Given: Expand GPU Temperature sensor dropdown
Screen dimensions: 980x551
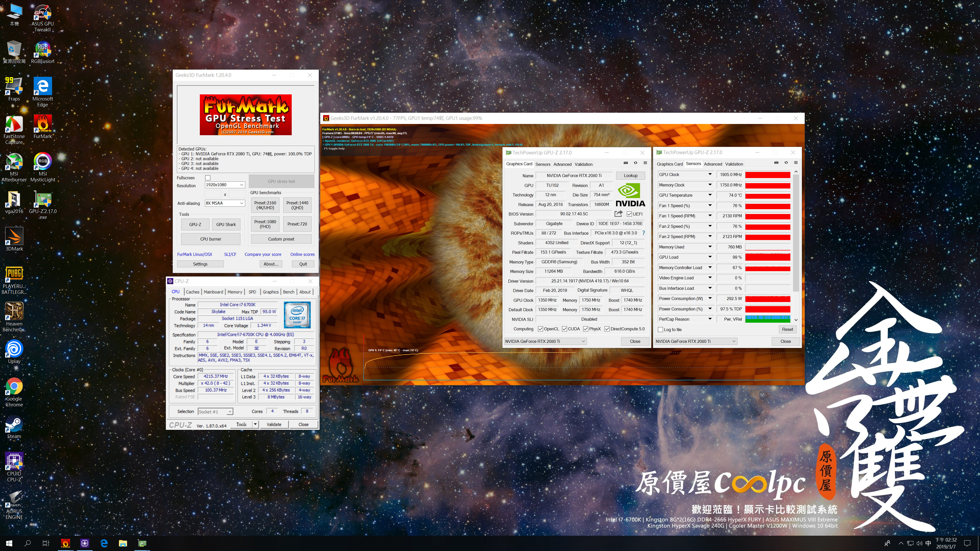Looking at the screenshot, I should [710, 195].
